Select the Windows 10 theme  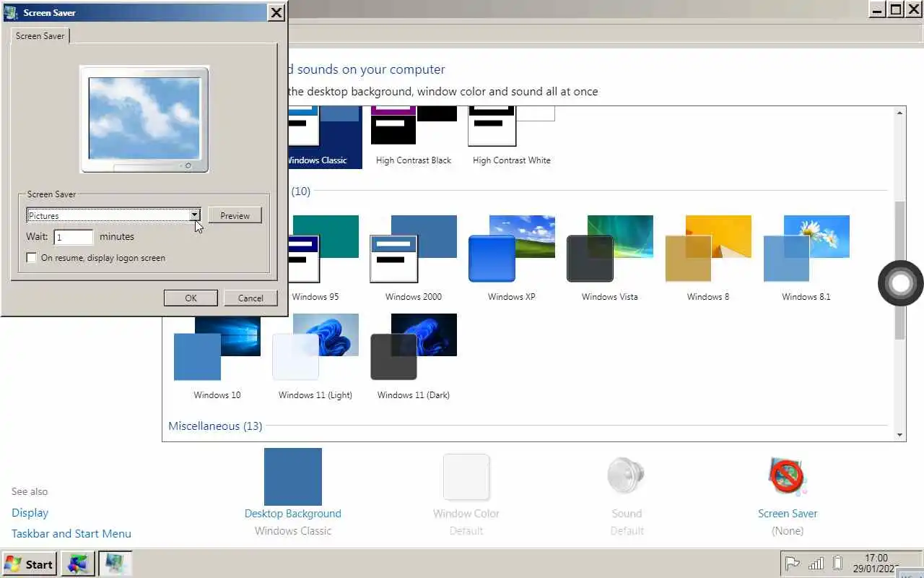217,356
